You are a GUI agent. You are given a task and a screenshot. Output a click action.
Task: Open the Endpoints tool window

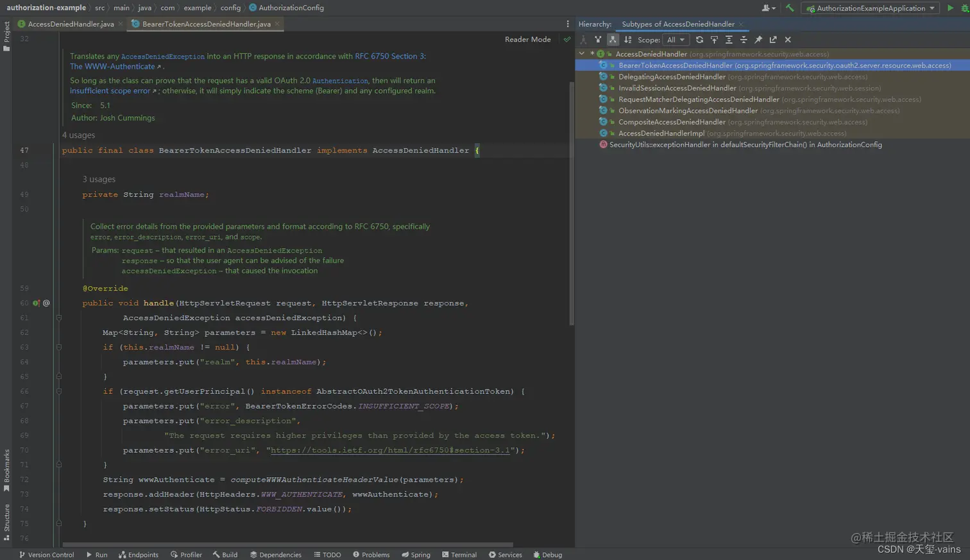139,555
